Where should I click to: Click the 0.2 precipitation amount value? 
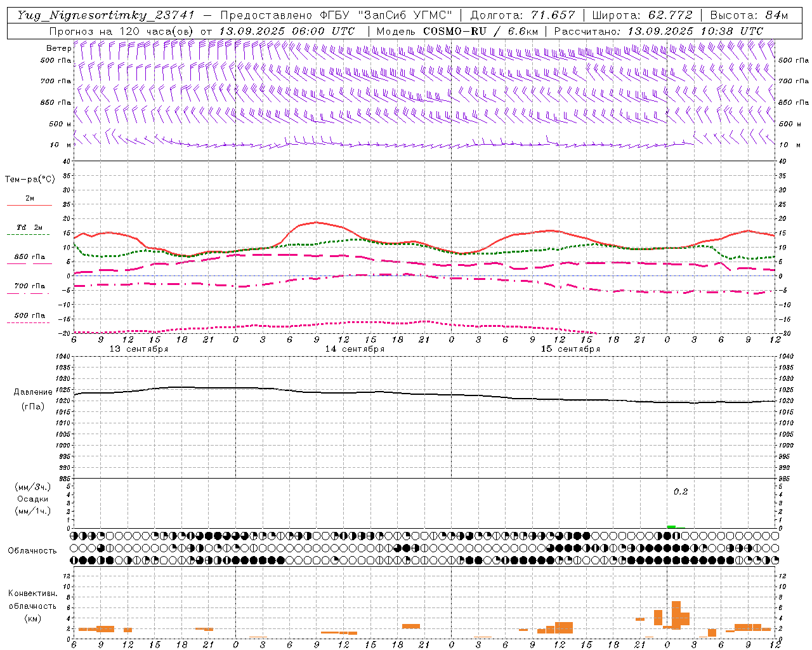point(681,492)
